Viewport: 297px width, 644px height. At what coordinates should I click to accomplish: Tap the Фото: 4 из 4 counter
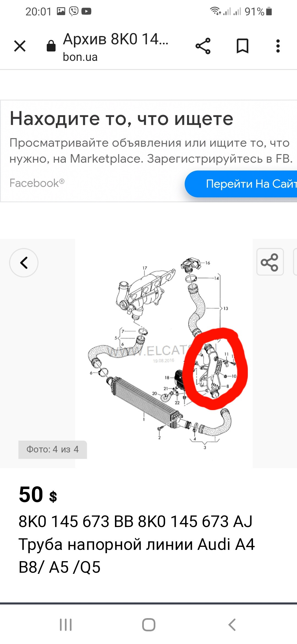tap(53, 449)
